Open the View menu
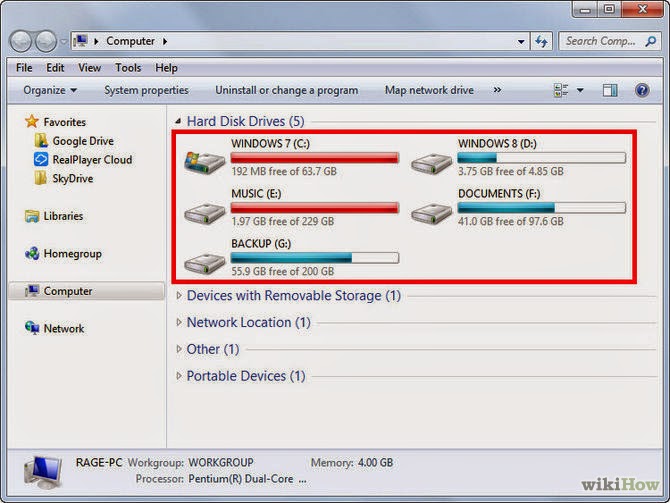 coord(89,68)
